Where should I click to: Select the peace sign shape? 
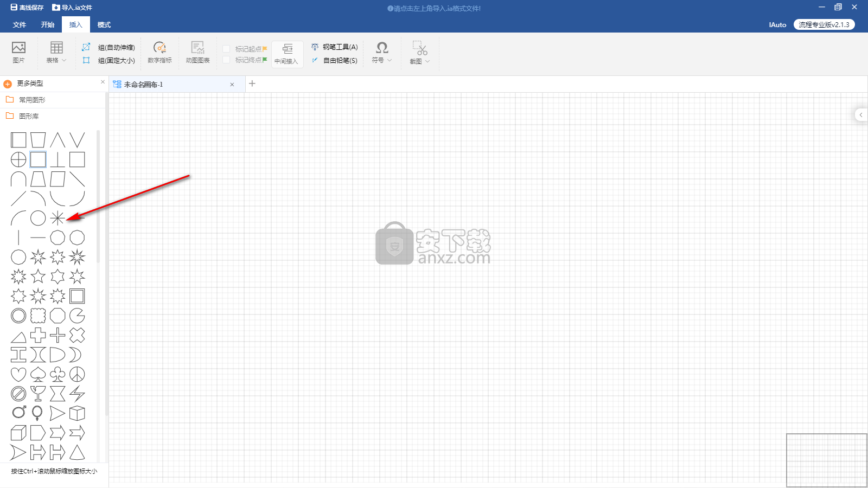(77, 374)
